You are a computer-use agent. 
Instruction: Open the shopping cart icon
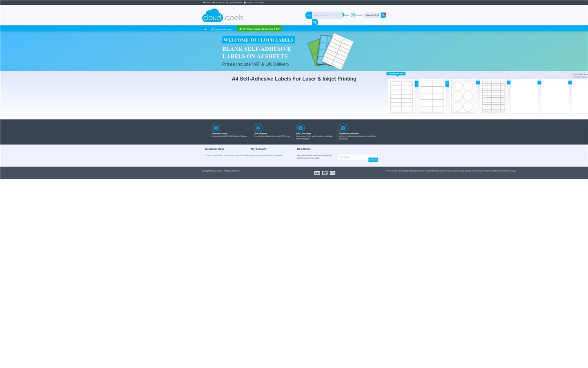[383, 15]
